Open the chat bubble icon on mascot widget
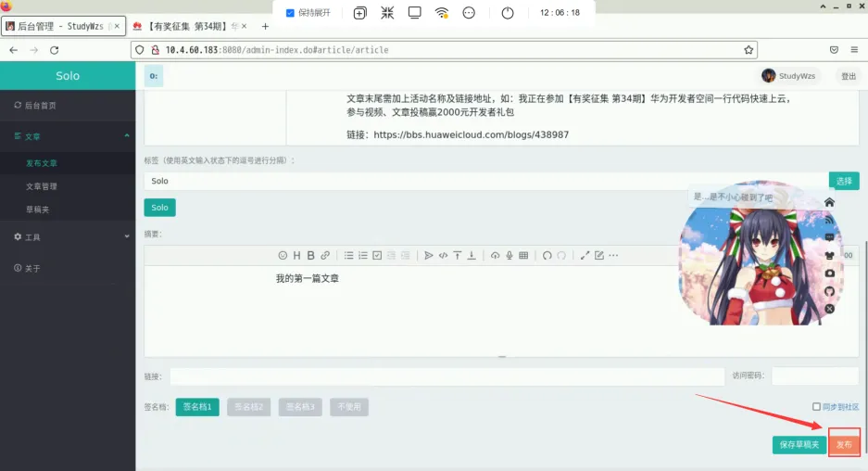 click(829, 237)
